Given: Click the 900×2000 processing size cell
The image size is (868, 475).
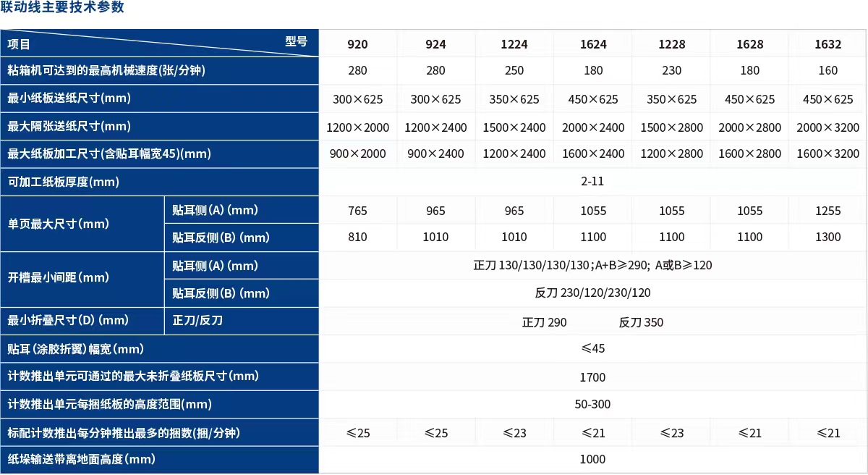Looking at the screenshot, I should [x=357, y=154].
